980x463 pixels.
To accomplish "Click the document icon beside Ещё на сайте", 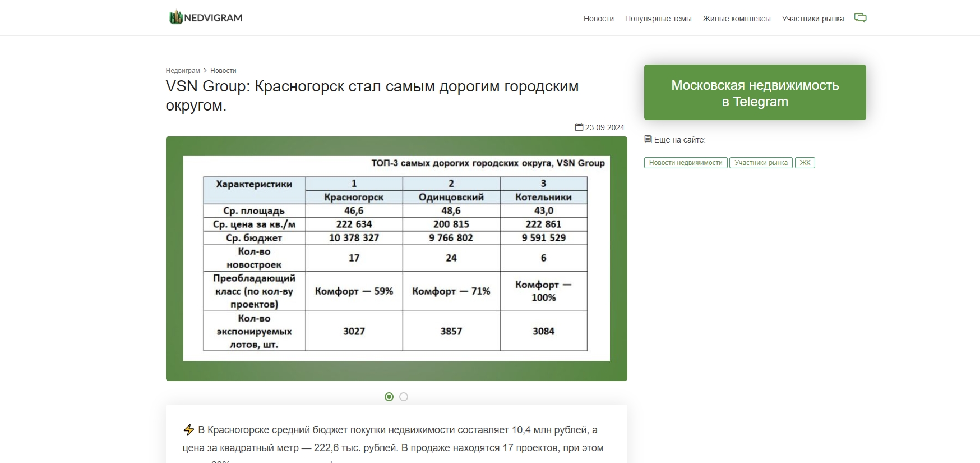I will 648,139.
